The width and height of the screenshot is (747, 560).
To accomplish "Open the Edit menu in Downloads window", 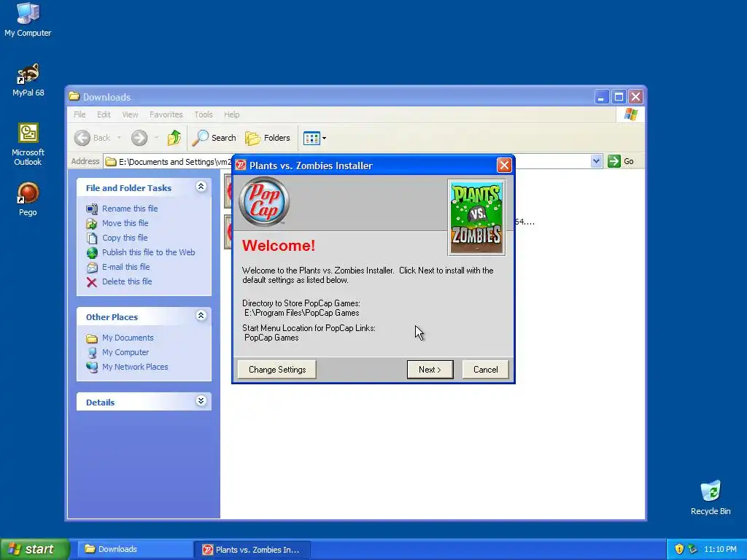I will [x=104, y=114].
